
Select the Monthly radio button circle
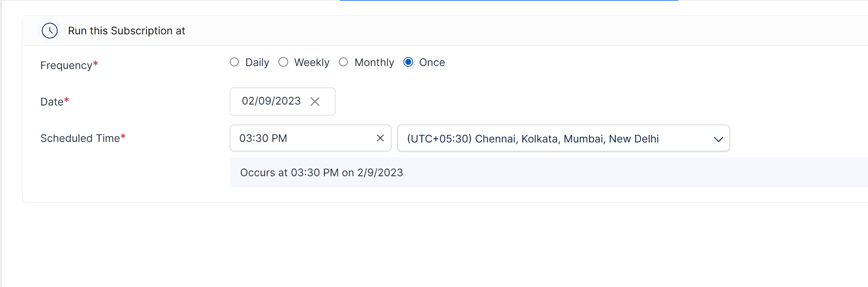[x=343, y=62]
